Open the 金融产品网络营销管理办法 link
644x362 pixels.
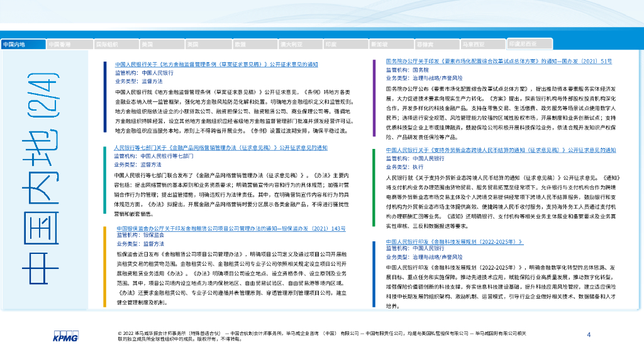(221, 148)
